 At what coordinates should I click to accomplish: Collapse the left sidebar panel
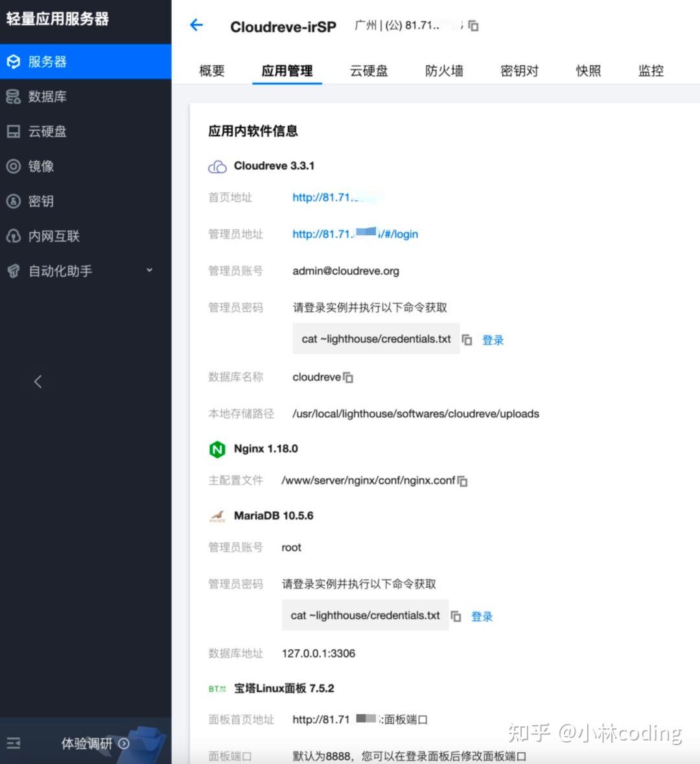tap(38, 382)
